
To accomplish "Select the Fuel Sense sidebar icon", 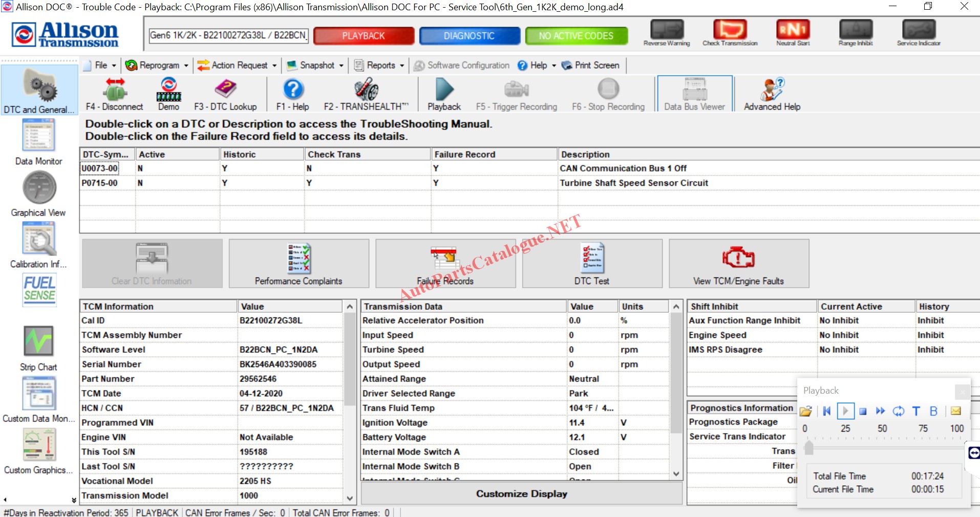I will [x=39, y=290].
